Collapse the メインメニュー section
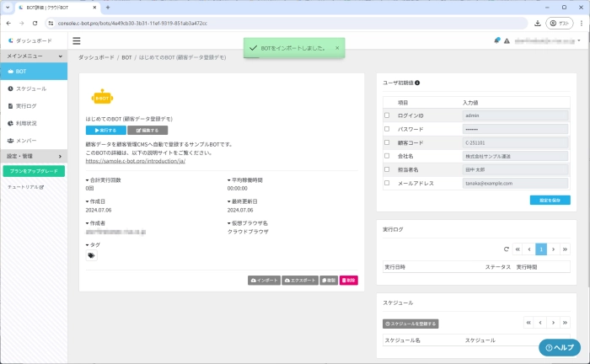Viewport: 590px width, 364px height. point(59,56)
